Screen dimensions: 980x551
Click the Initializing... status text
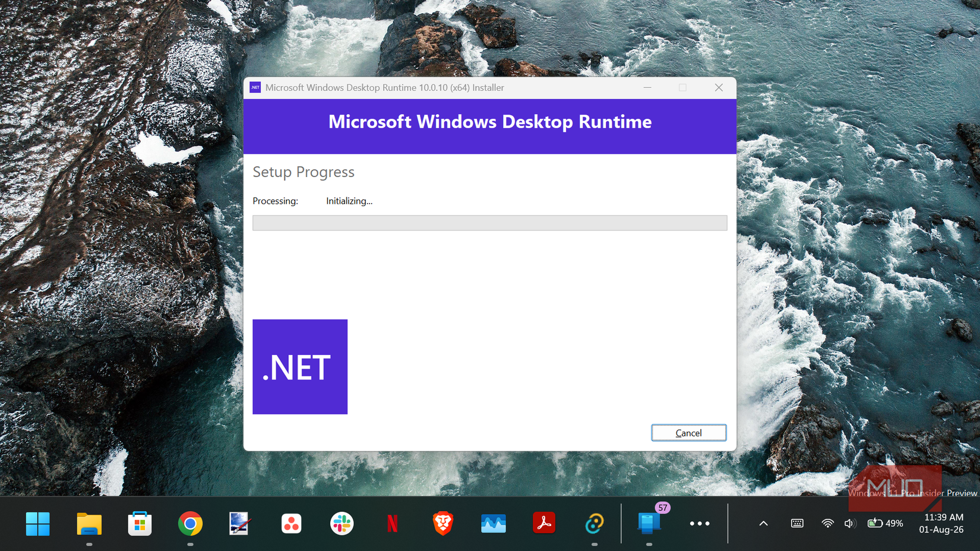349,201
